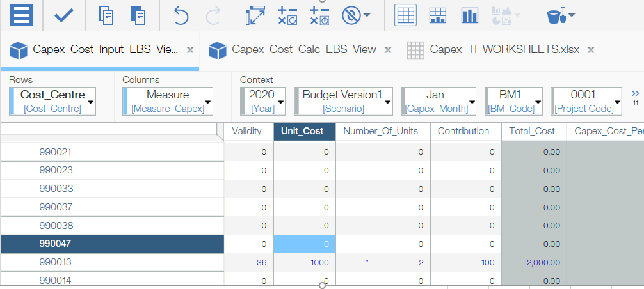Select the 990013 cost centre row header
Viewport: 644px width, 289px height.
[55, 262]
